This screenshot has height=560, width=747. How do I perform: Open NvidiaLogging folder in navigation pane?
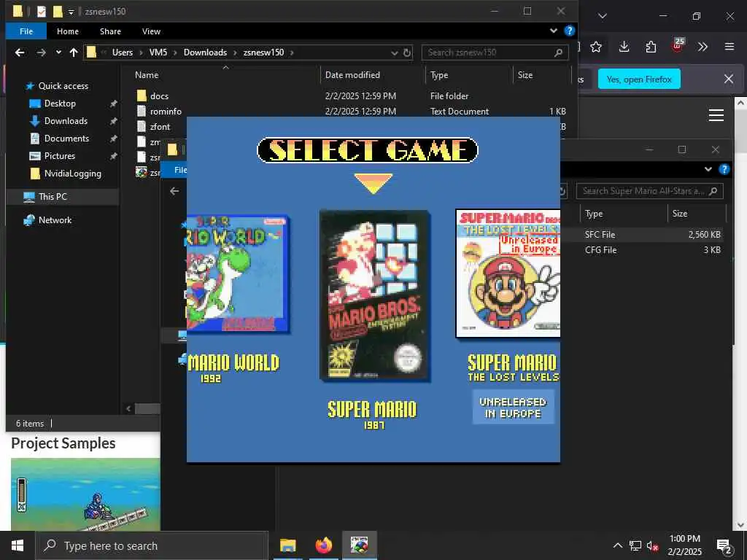(x=72, y=174)
